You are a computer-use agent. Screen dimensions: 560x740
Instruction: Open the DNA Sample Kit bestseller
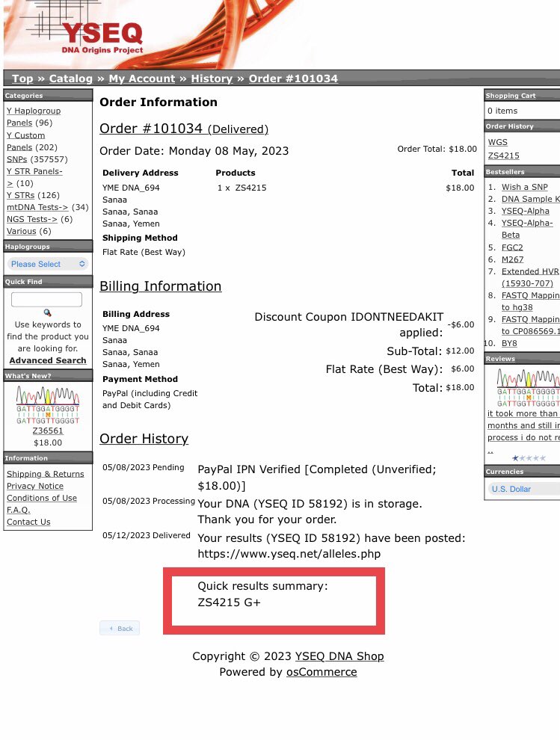530,199
